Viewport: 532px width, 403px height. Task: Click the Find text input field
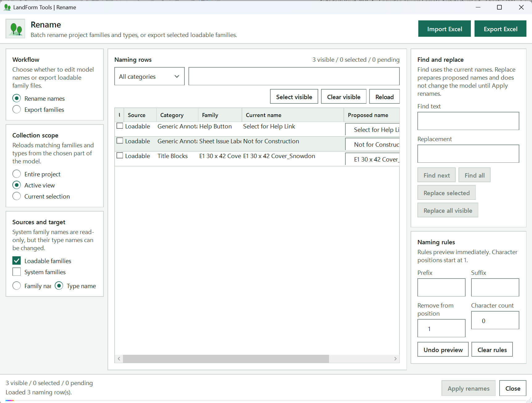[468, 121]
